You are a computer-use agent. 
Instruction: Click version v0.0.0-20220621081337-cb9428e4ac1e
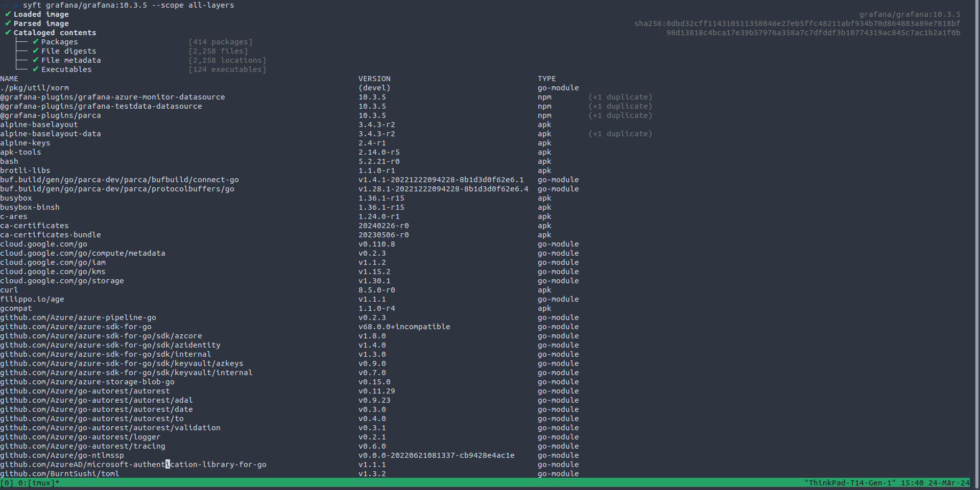[x=437, y=455]
